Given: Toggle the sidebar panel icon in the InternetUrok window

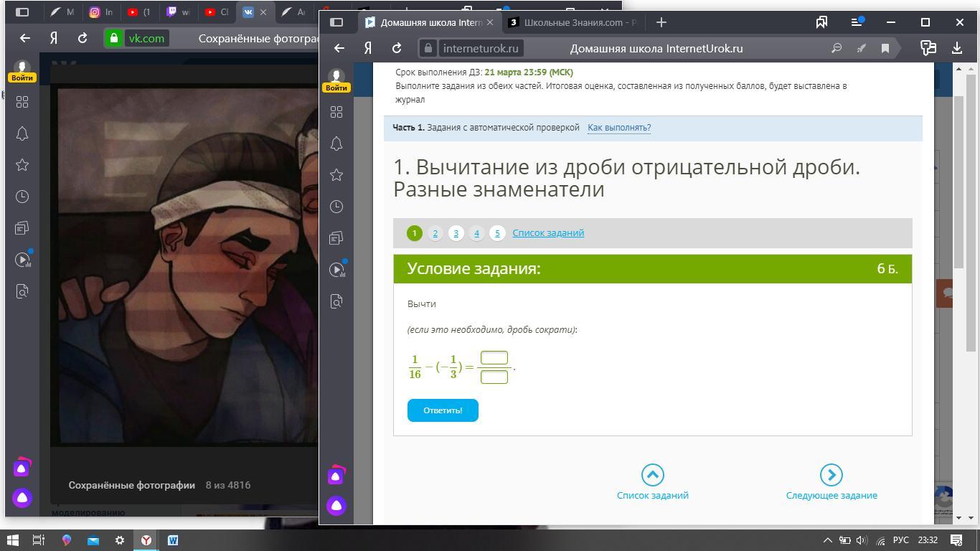Looking at the screenshot, I should 336,22.
